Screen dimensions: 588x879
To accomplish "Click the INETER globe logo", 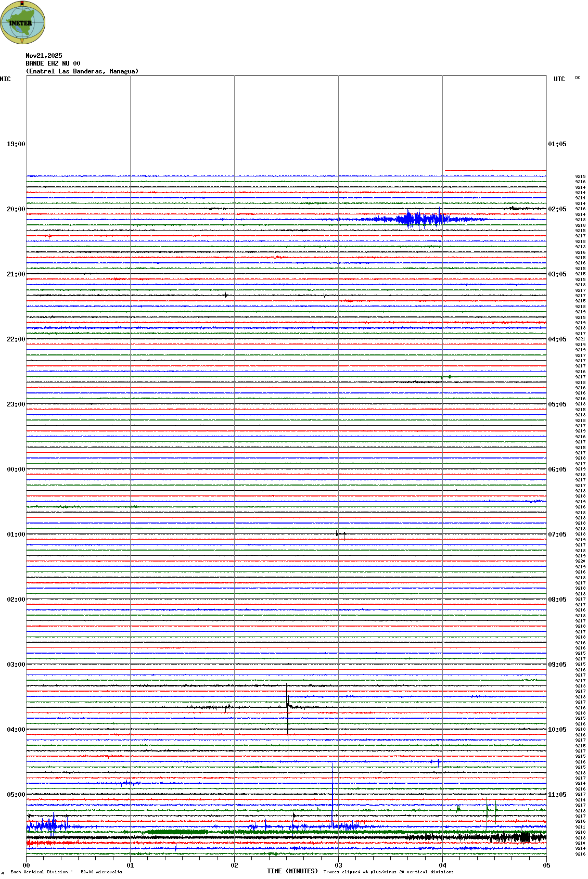I will pyautogui.click(x=23, y=23).
